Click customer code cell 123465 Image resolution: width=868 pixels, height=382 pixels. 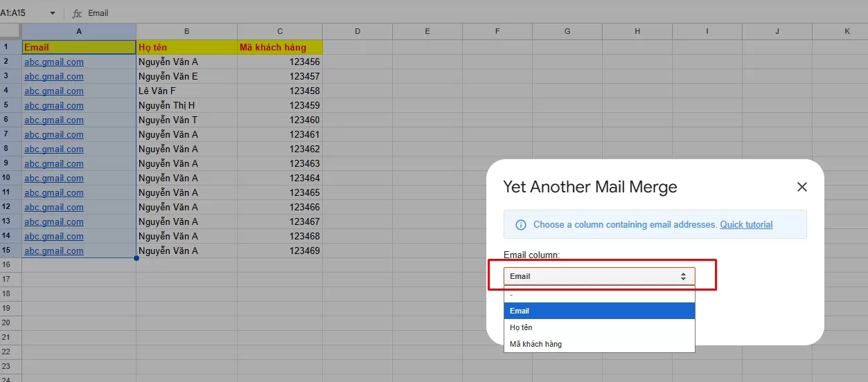point(280,192)
